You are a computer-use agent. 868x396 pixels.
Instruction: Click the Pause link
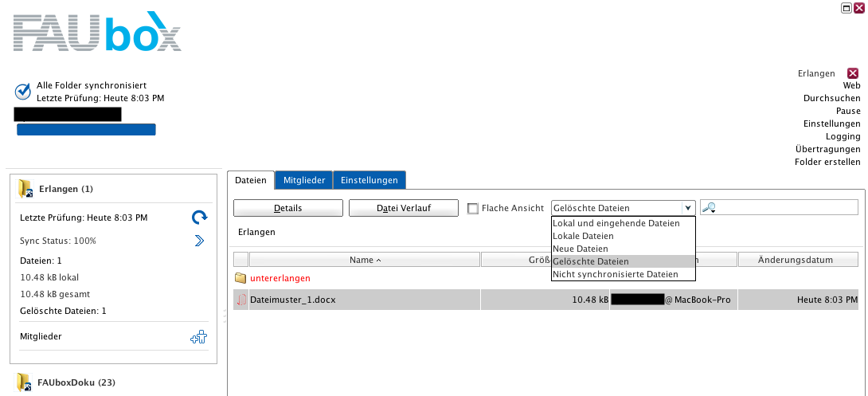click(848, 111)
